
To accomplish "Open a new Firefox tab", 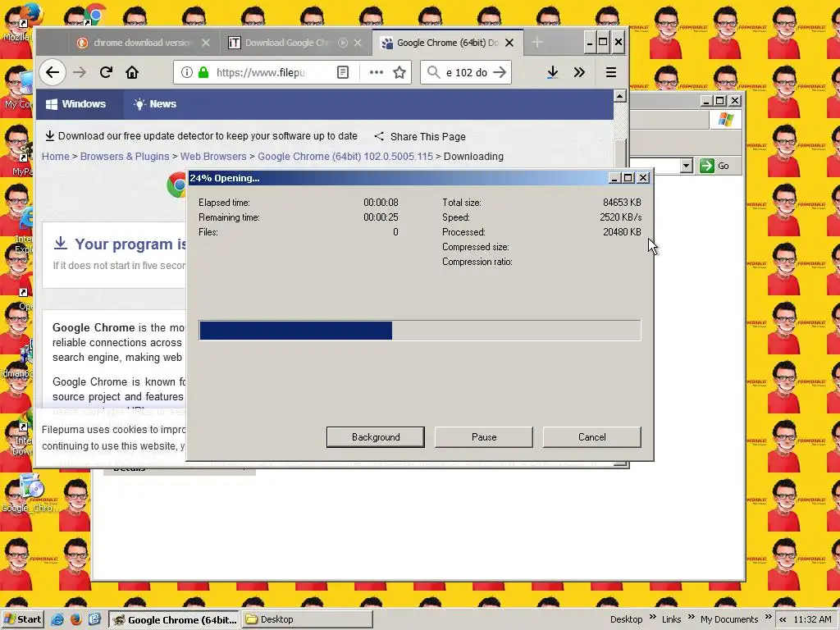I will [537, 43].
